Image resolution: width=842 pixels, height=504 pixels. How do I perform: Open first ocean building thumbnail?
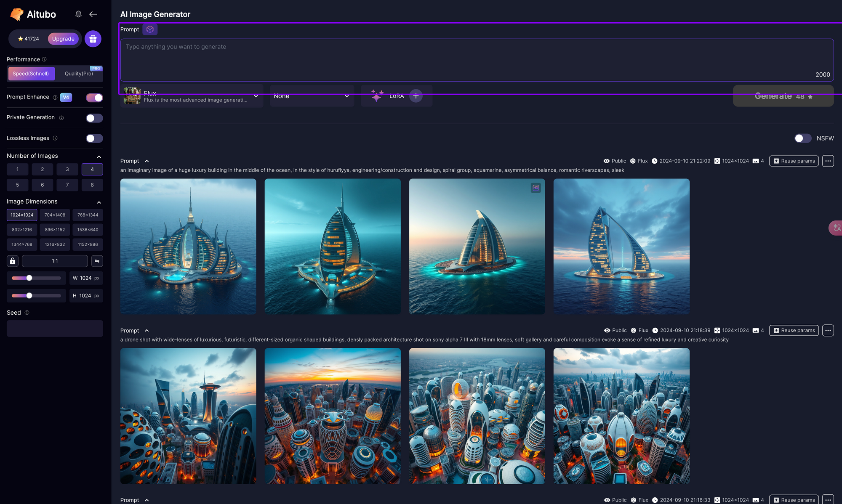point(188,247)
